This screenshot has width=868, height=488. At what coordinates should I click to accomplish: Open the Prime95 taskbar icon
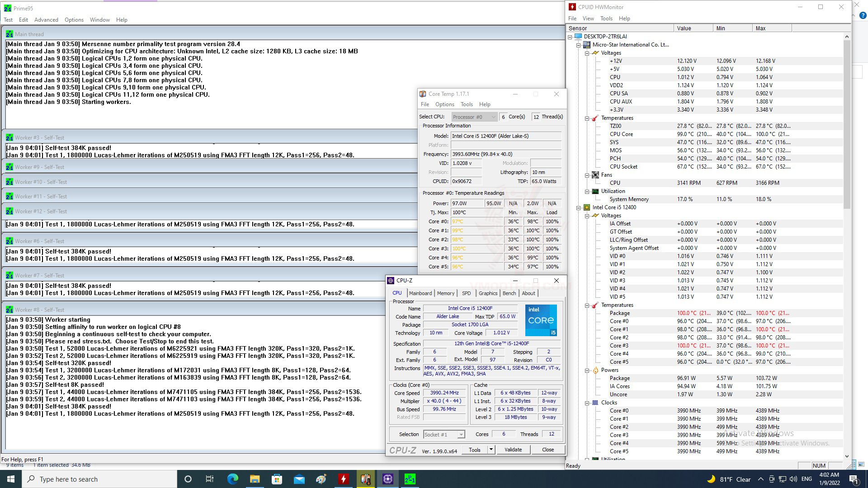[x=410, y=479]
